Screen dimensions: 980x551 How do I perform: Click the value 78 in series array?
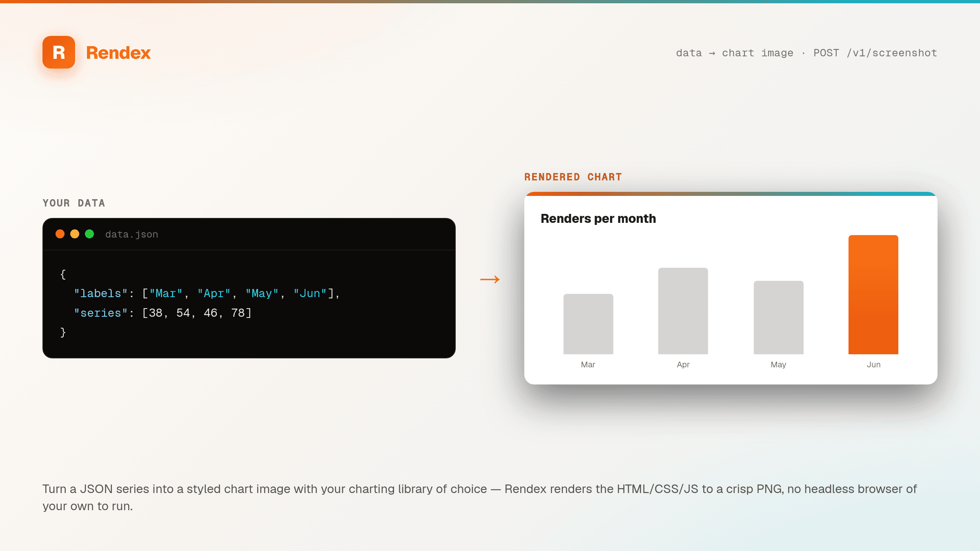pyautogui.click(x=238, y=313)
